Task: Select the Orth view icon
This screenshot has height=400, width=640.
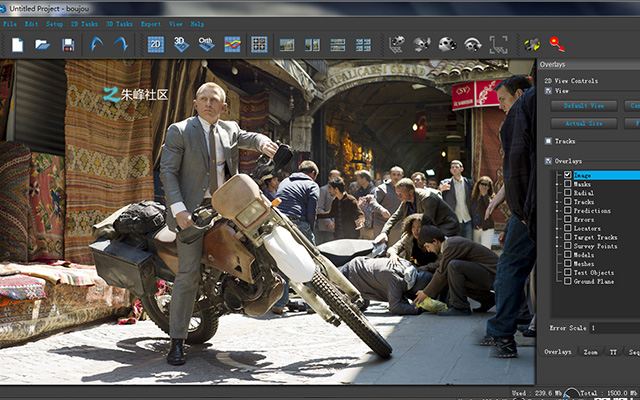Action: (206, 44)
